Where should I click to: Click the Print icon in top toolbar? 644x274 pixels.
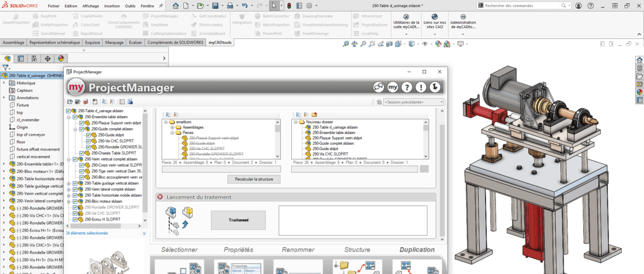[230, 6]
